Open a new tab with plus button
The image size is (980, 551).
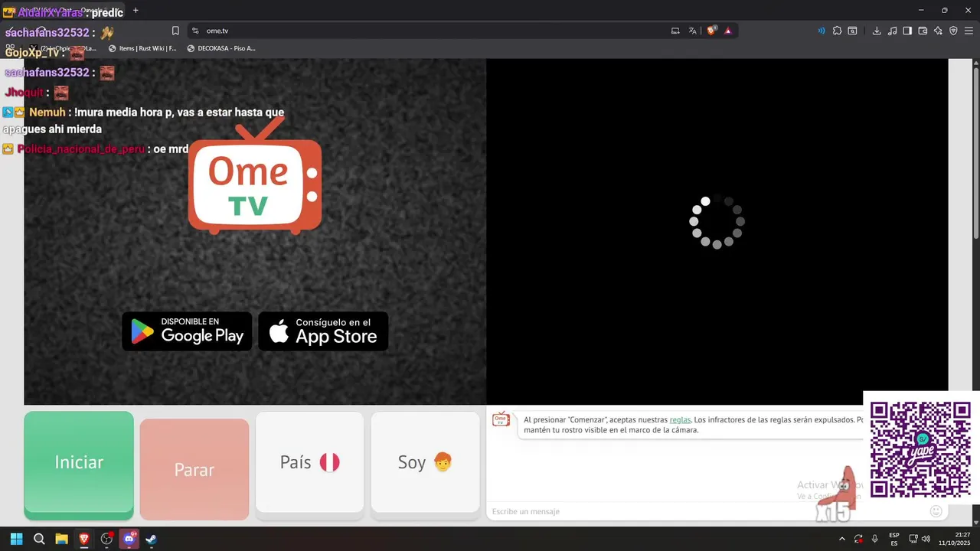(136, 11)
